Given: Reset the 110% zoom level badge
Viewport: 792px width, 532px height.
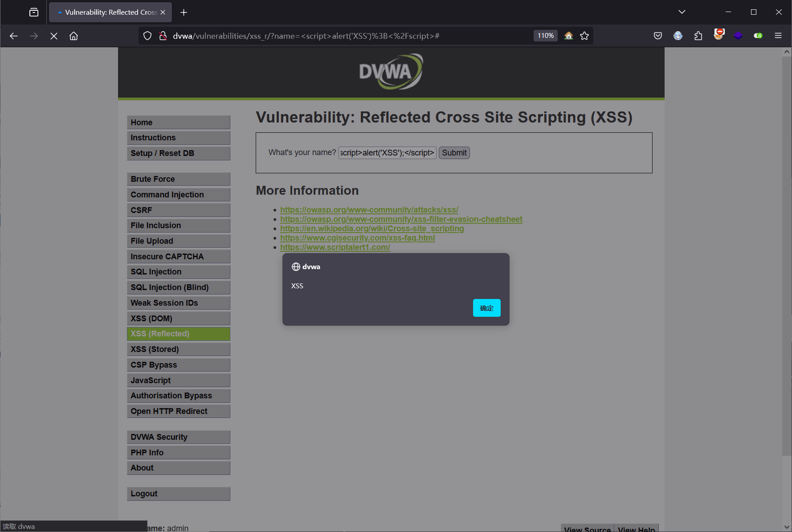Looking at the screenshot, I should click(x=545, y=36).
